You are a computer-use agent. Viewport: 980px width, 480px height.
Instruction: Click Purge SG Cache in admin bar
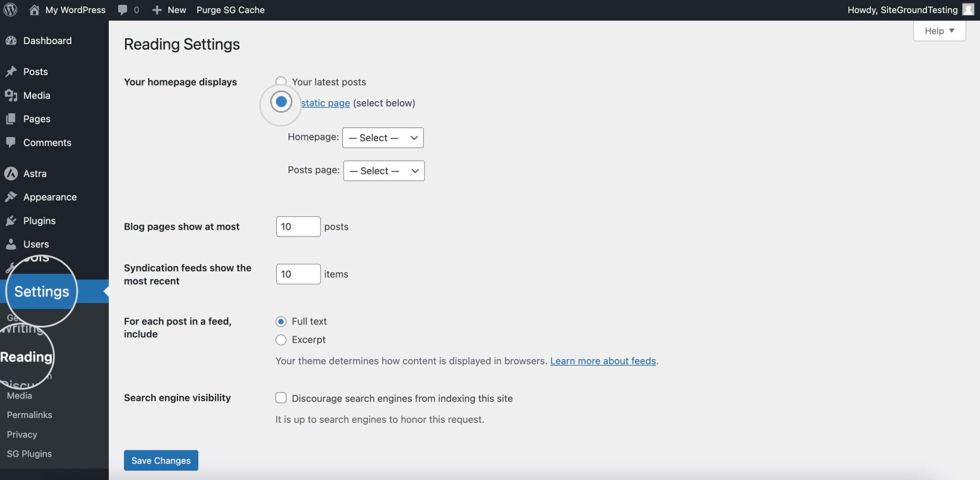click(230, 10)
